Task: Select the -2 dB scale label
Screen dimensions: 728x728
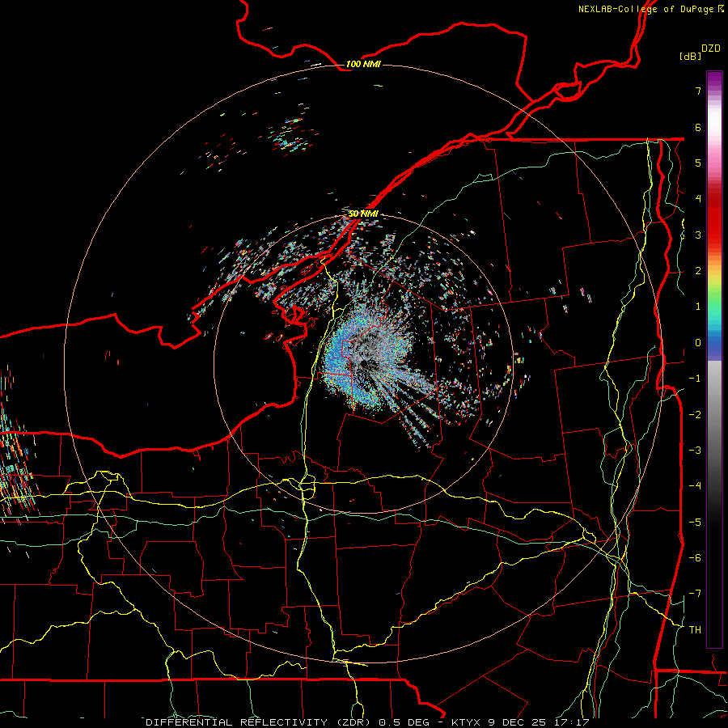Action: [x=695, y=415]
